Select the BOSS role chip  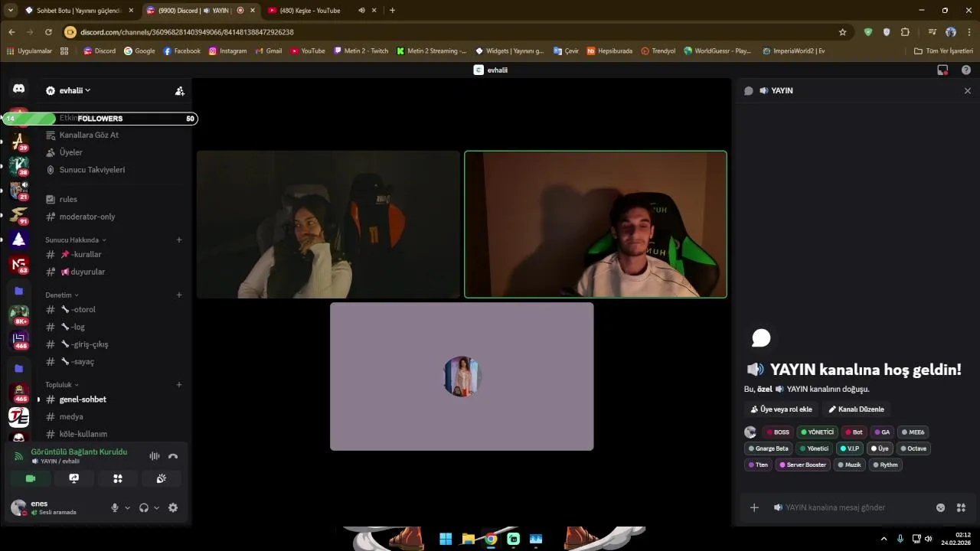[x=778, y=432]
